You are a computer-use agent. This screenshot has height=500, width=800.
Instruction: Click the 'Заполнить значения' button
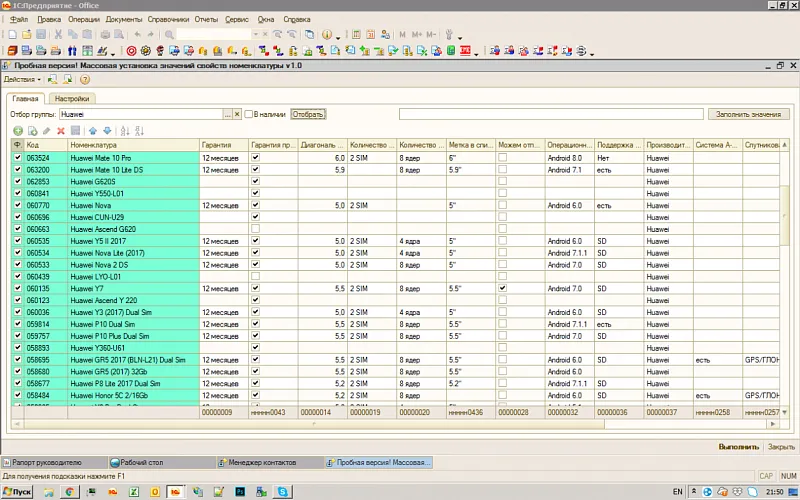pos(748,114)
